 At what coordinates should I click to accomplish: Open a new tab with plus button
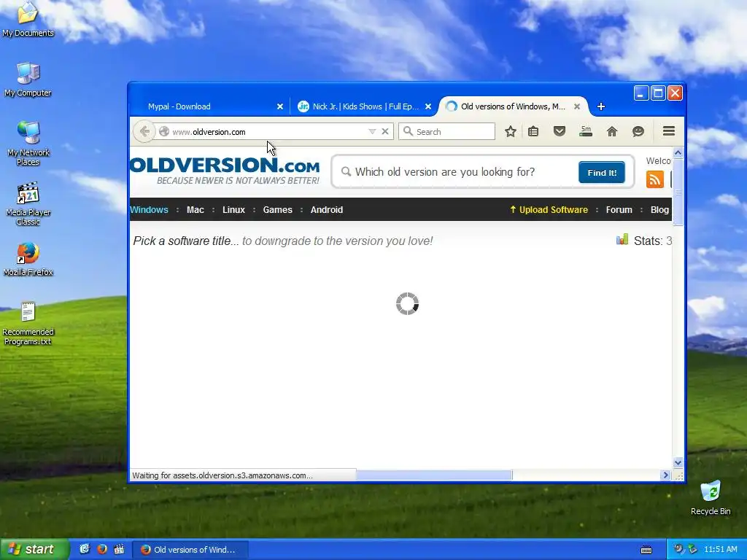pyautogui.click(x=601, y=106)
